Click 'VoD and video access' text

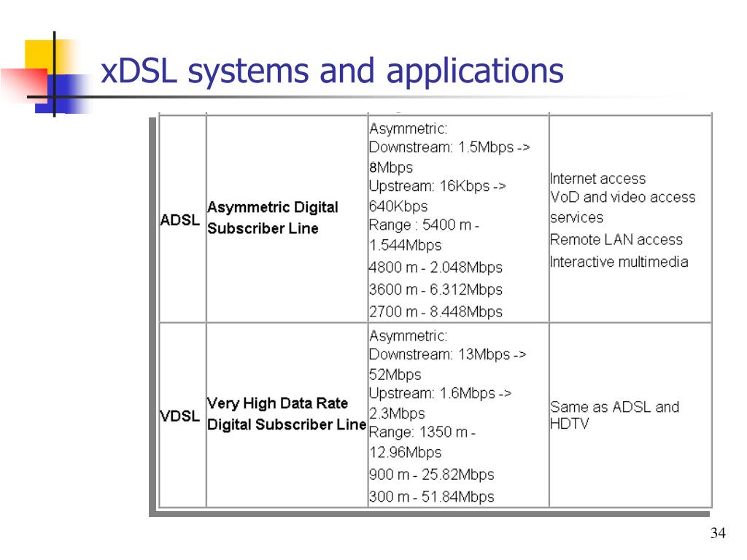pos(623,197)
